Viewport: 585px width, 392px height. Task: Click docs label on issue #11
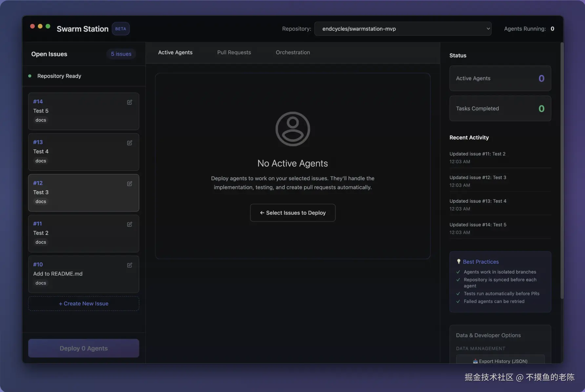[41, 242]
